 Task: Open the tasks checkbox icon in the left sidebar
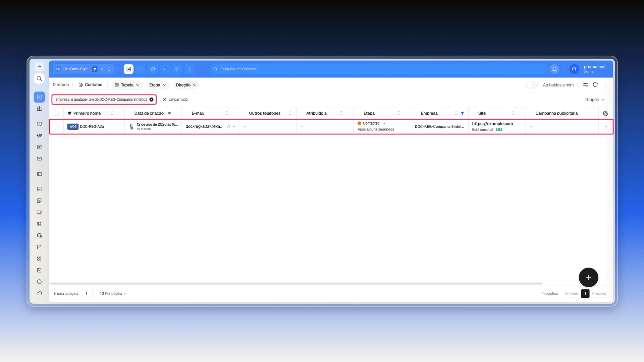[39, 189]
